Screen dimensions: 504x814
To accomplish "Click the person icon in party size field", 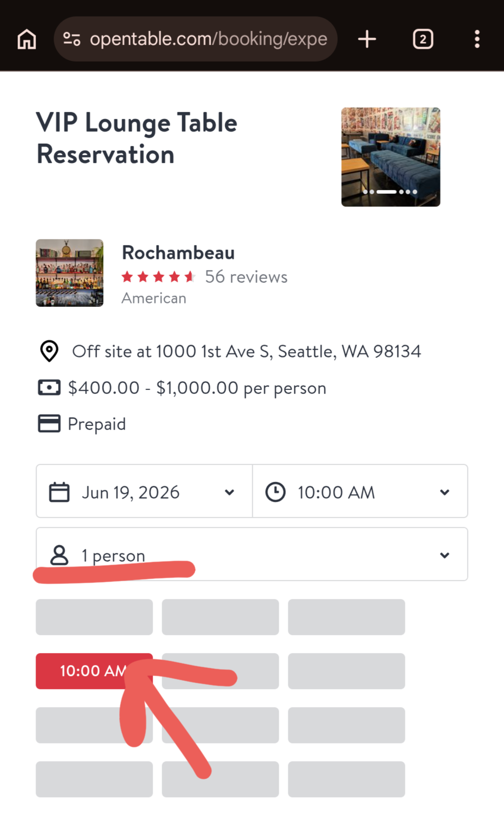I will [x=59, y=555].
